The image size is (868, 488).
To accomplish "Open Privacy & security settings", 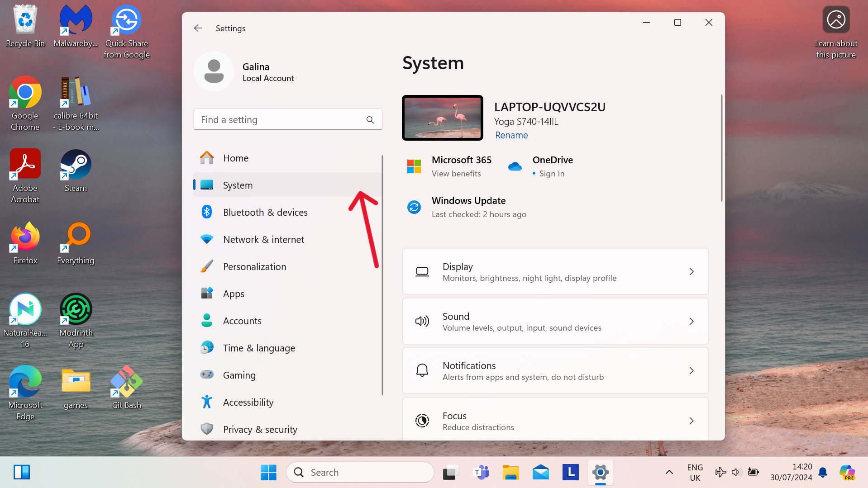I will [x=287, y=429].
